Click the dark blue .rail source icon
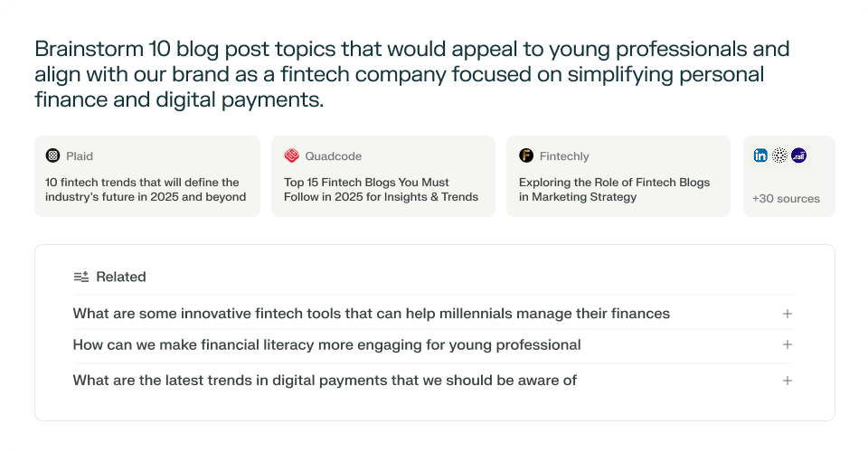Viewport: 868px width, 452px height. coord(798,155)
